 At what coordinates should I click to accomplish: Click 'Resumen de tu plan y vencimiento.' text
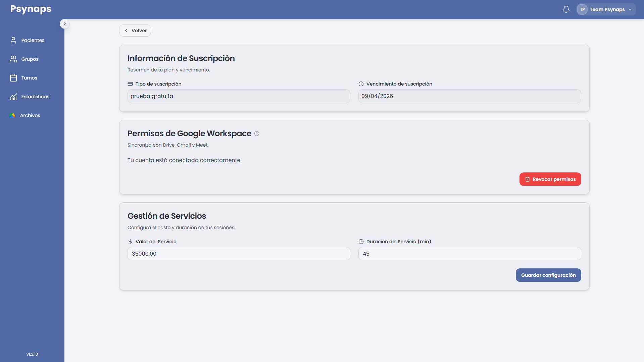[168, 70]
